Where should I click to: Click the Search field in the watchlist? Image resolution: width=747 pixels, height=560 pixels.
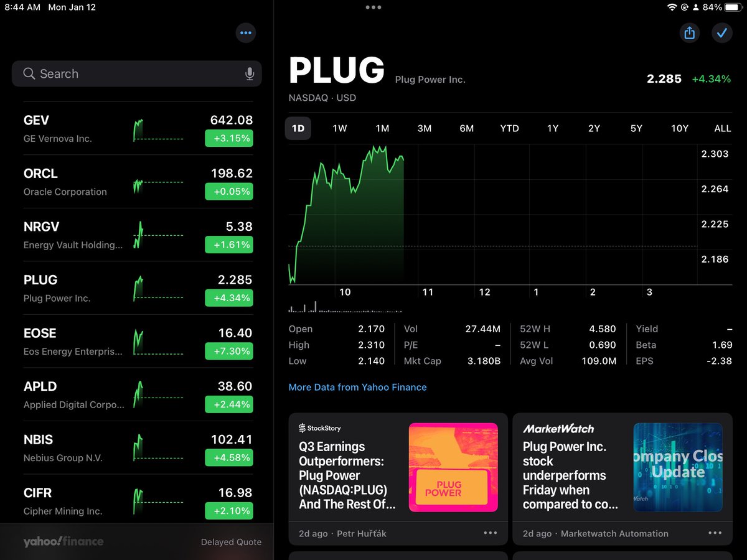click(x=137, y=73)
